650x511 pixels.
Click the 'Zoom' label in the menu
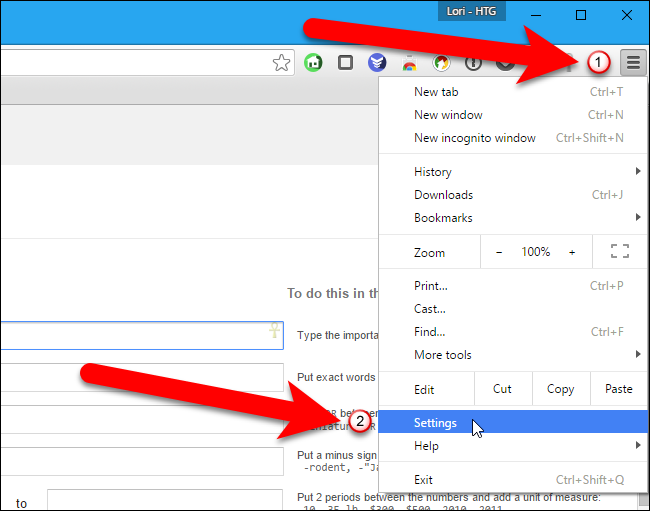[x=429, y=253]
